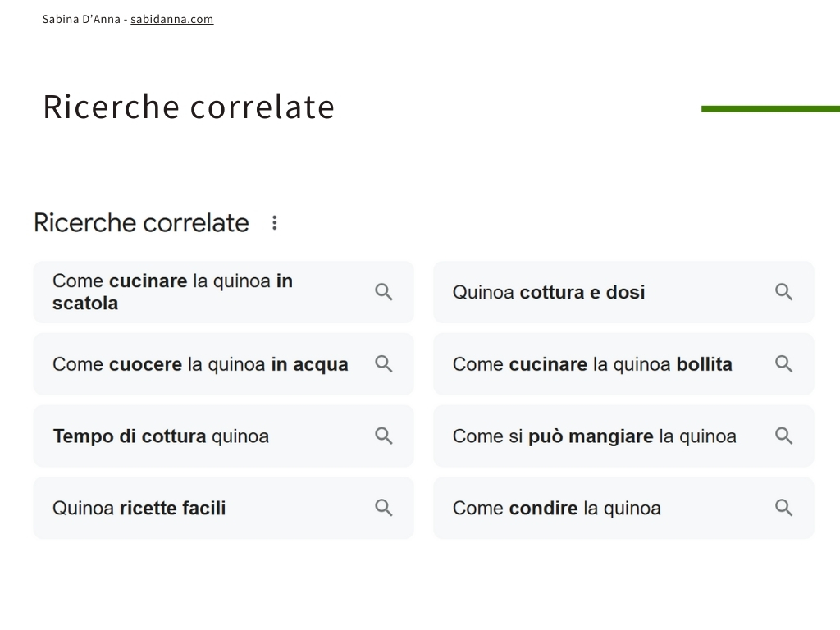
Task: Open the sabidanna.com link
Action: [172, 20]
